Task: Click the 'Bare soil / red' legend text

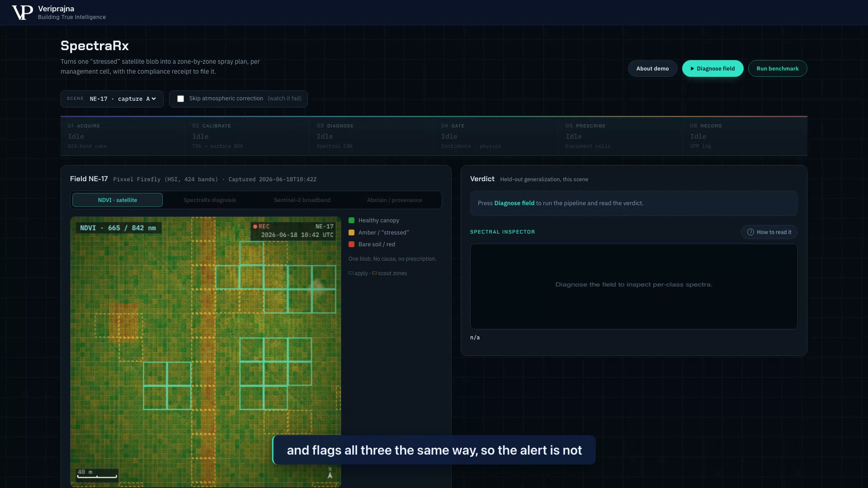Action: pos(377,244)
